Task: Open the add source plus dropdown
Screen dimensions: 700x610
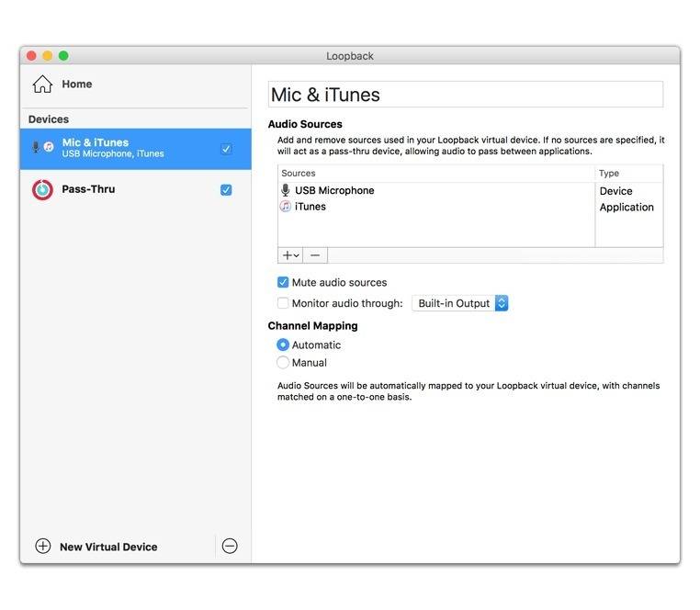Action: tap(290, 255)
